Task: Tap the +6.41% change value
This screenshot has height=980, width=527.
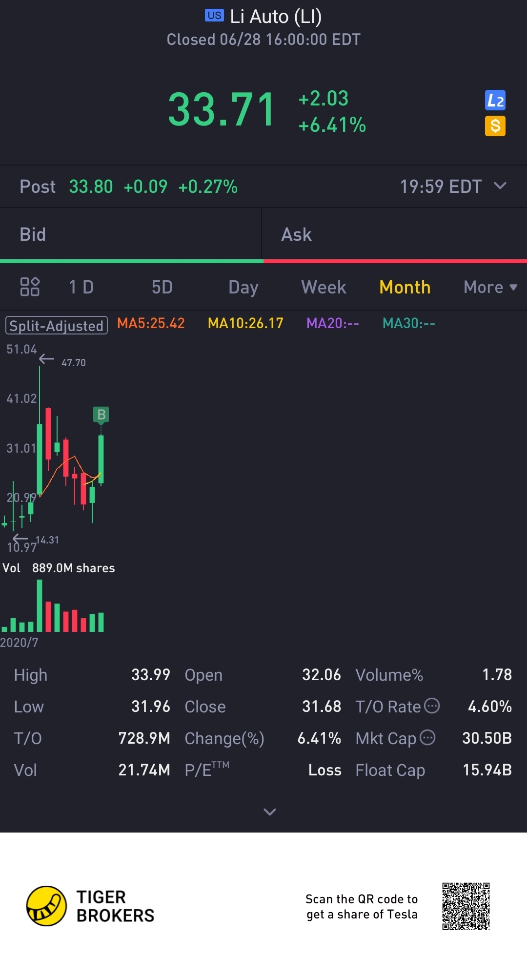Action: tap(332, 125)
